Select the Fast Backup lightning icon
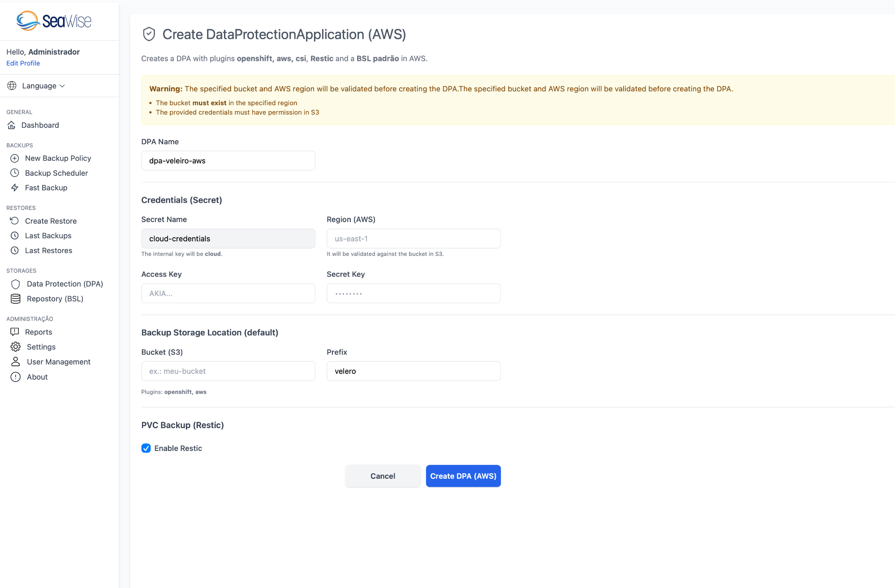Image resolution: width=896 pixels, height=588 pixels. [15, 188]
